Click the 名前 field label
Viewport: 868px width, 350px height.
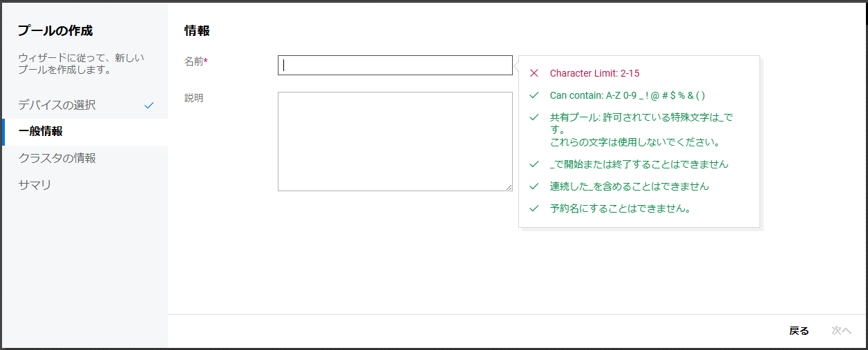pyautogui.click(x=194, y=61)
